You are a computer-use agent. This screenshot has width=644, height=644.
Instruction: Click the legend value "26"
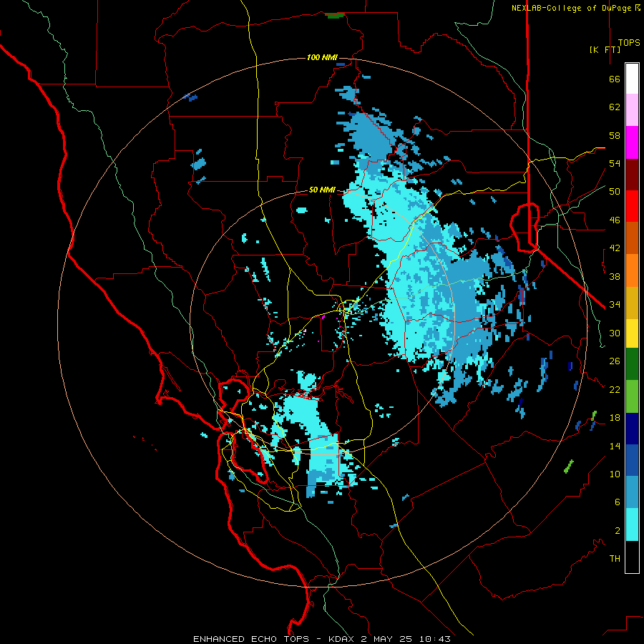click(x=615, y=361)
